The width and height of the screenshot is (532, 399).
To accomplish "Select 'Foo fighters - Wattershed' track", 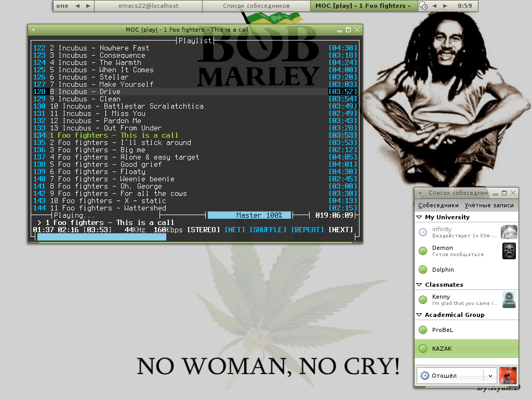I will [x=195, y=208].
